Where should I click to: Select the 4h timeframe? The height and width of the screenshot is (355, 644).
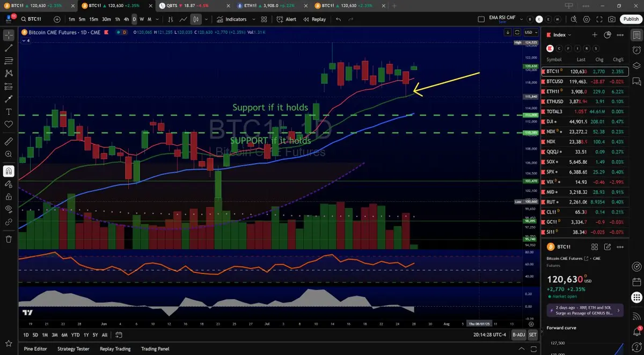coord(126,19)
